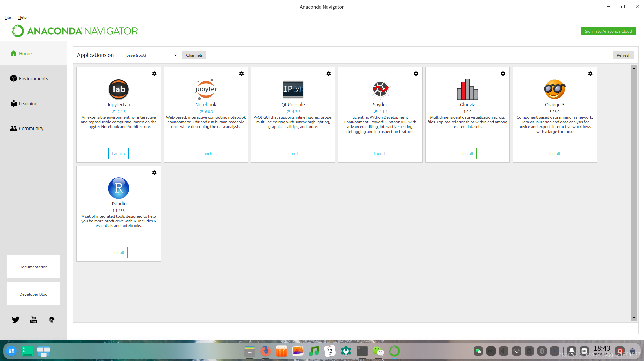Click the Spyder app logo

380,89
